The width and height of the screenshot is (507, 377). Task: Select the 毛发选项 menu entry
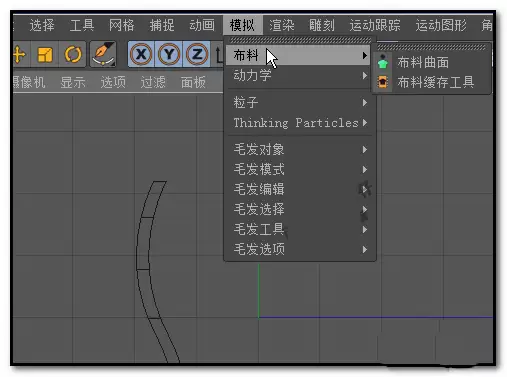point(299,249)
